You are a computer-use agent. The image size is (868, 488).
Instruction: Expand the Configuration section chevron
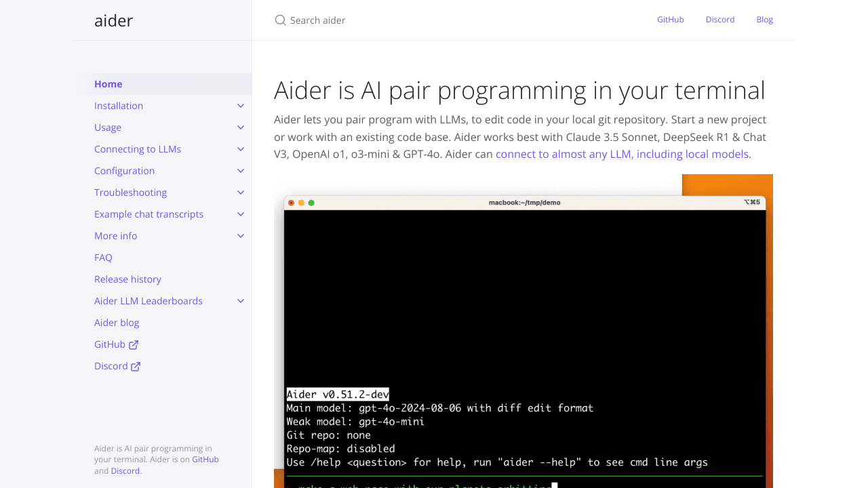241,171
